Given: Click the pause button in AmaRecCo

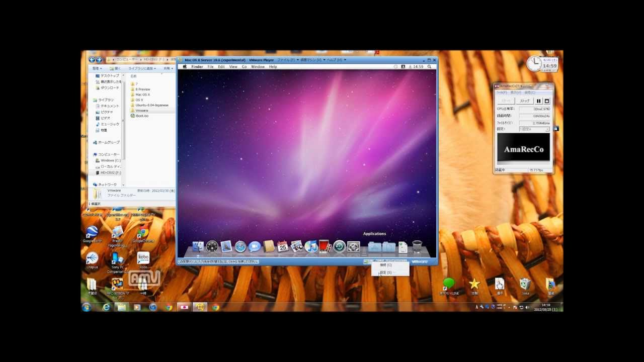Looking at the screenshot, I should click(x=539, y=101).
